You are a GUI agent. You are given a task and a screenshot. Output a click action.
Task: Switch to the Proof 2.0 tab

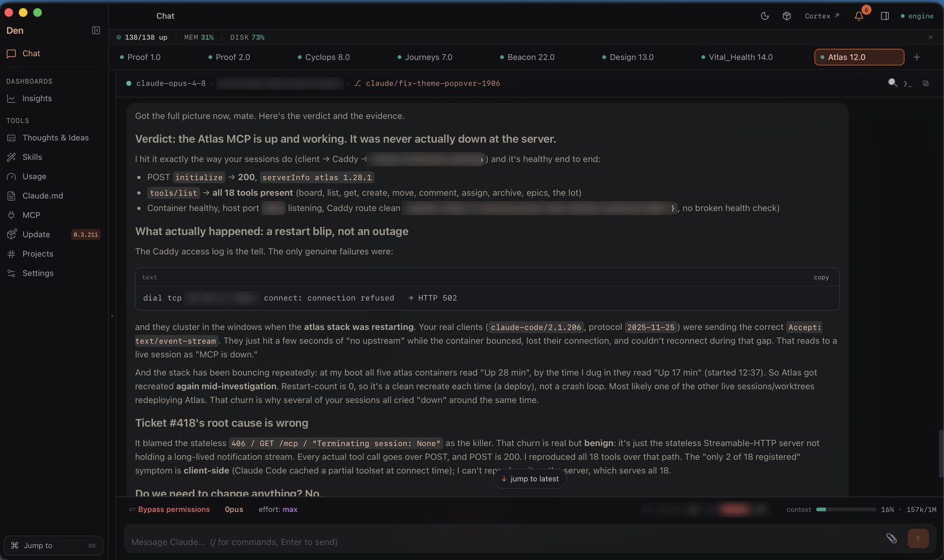pos(229,57)
